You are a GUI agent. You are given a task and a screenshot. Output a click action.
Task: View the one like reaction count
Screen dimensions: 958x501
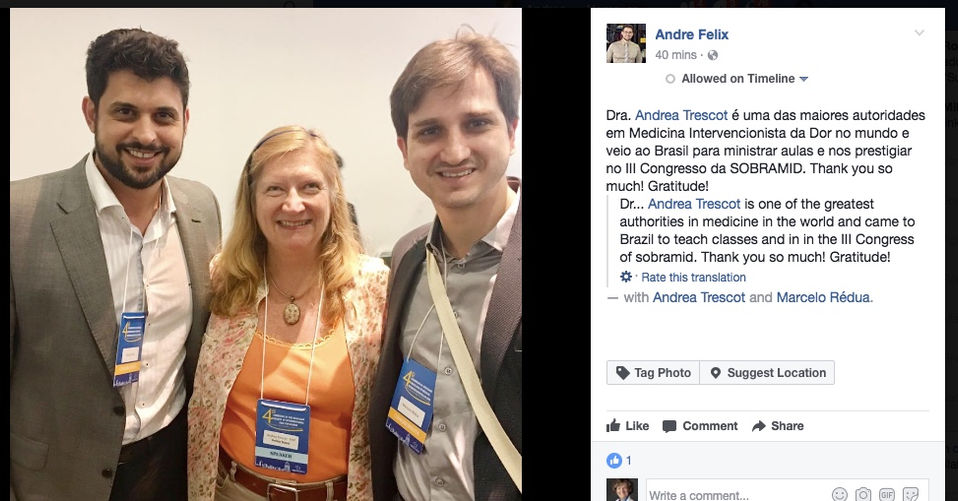tap(619, 460)
